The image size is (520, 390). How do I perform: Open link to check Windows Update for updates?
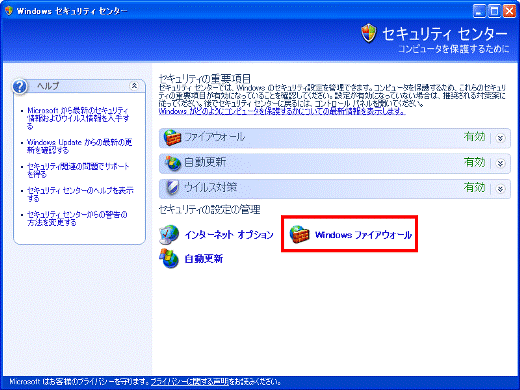pyautogui.click(x=79, y=146)
